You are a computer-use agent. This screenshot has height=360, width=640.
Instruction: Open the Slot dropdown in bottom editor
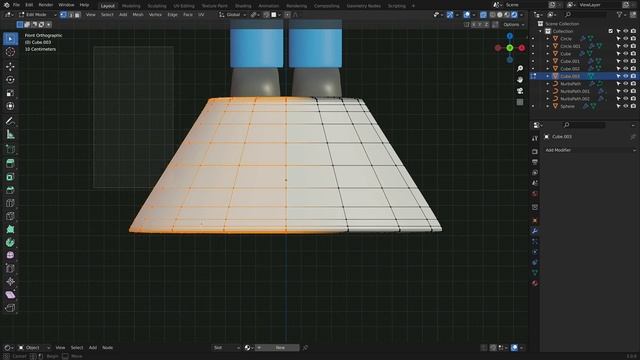227,348
